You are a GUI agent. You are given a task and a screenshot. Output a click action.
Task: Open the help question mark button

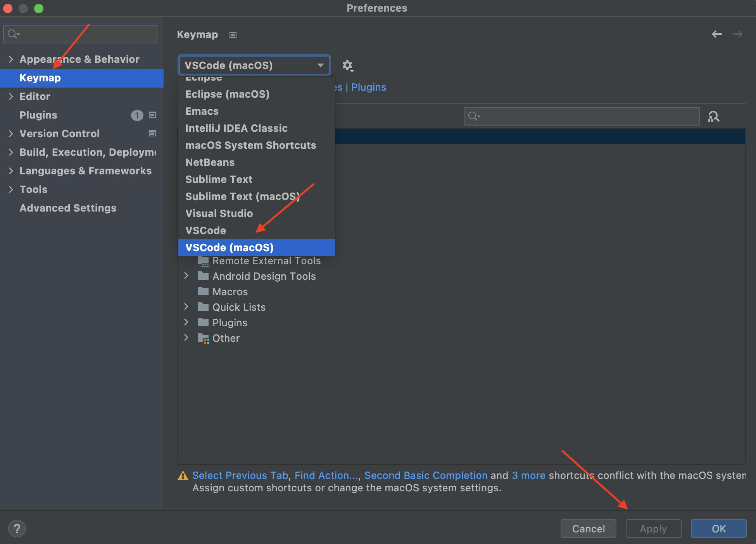pos(17,529)
